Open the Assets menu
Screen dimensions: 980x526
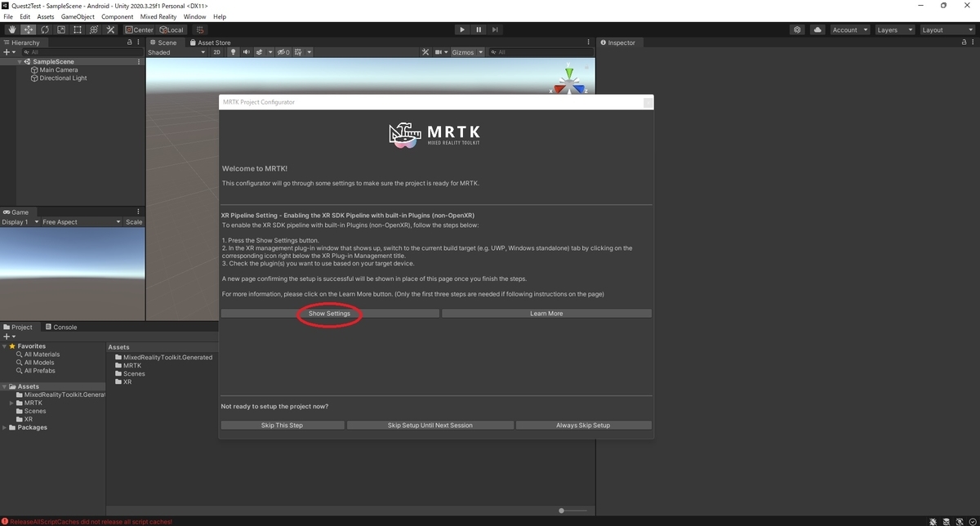46,16
